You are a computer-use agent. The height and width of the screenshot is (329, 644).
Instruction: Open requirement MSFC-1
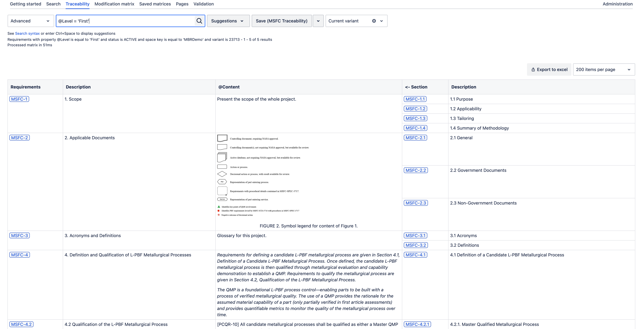pos(19,99)
